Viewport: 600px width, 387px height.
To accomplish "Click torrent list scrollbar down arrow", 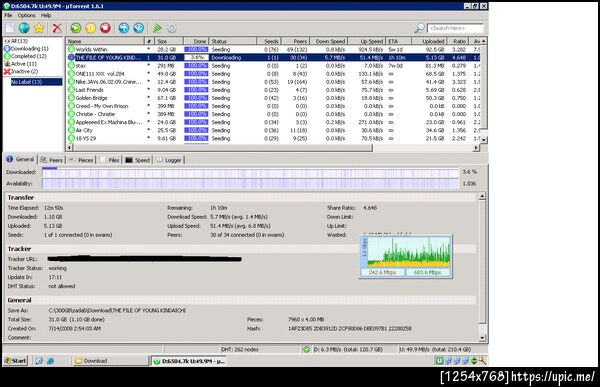I will pos(484,140).
